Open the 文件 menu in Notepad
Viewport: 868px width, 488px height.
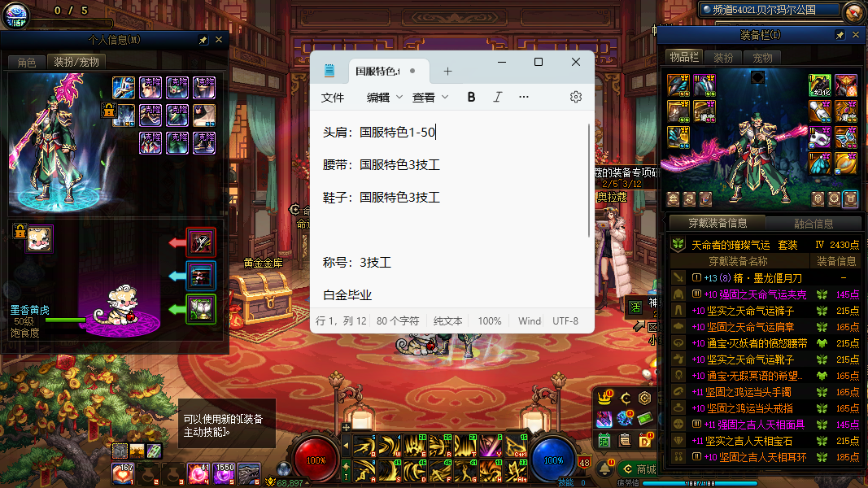(x=333, y=97)
